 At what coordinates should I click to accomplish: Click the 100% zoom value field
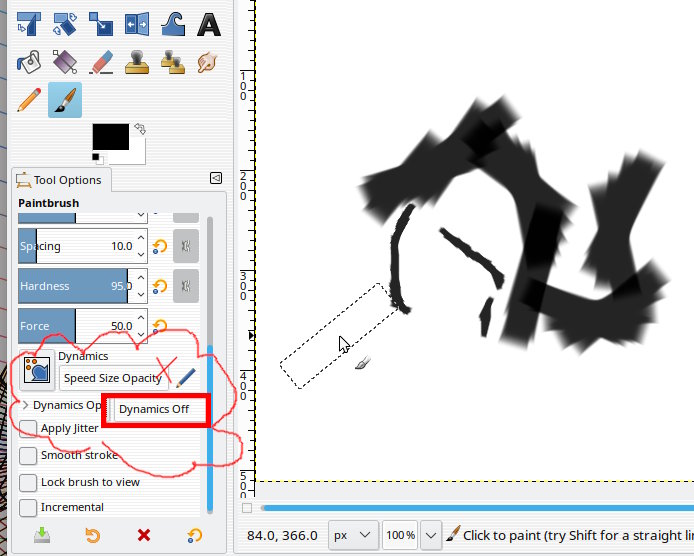click(400, 535)
